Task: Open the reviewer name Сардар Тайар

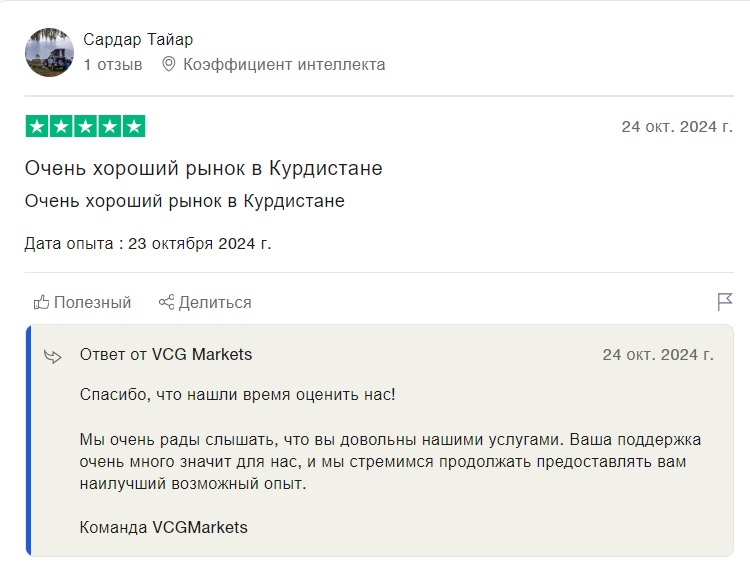Action: point(138,39)
